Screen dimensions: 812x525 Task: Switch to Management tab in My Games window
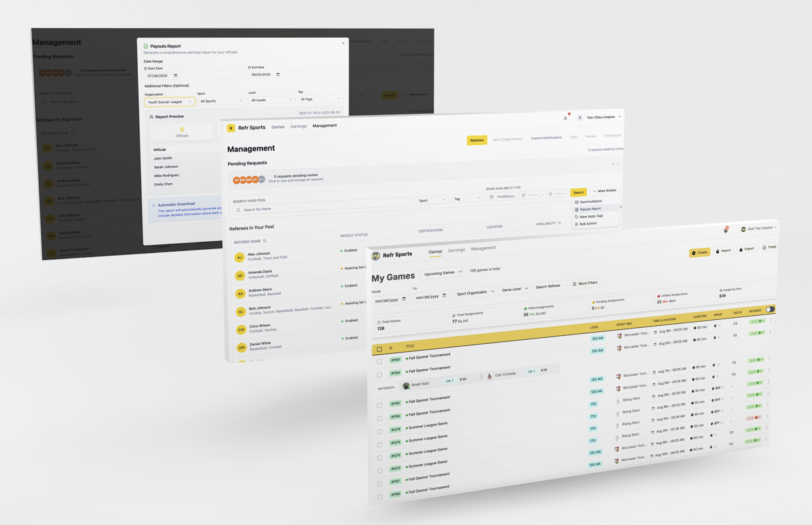tap(483, 248)
